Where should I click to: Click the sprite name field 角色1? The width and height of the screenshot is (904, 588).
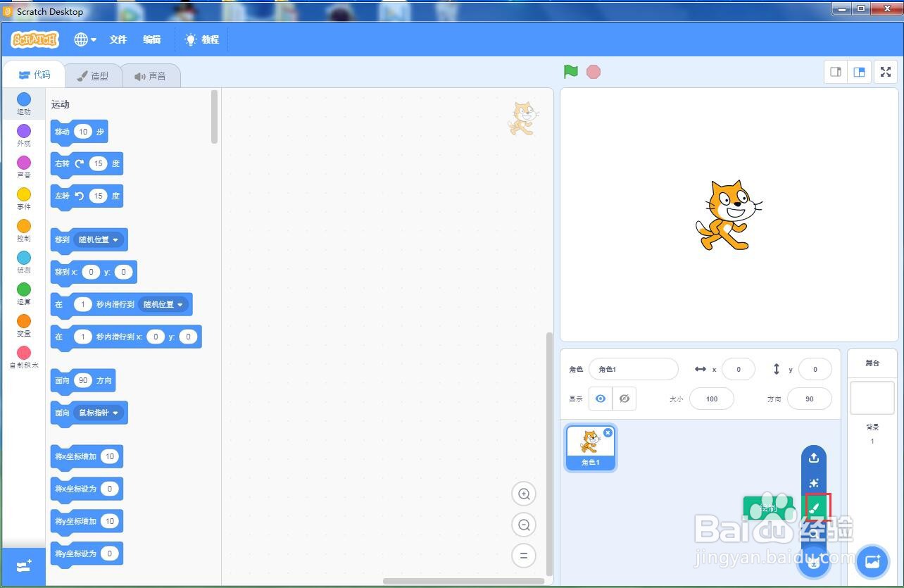(634, 369)
